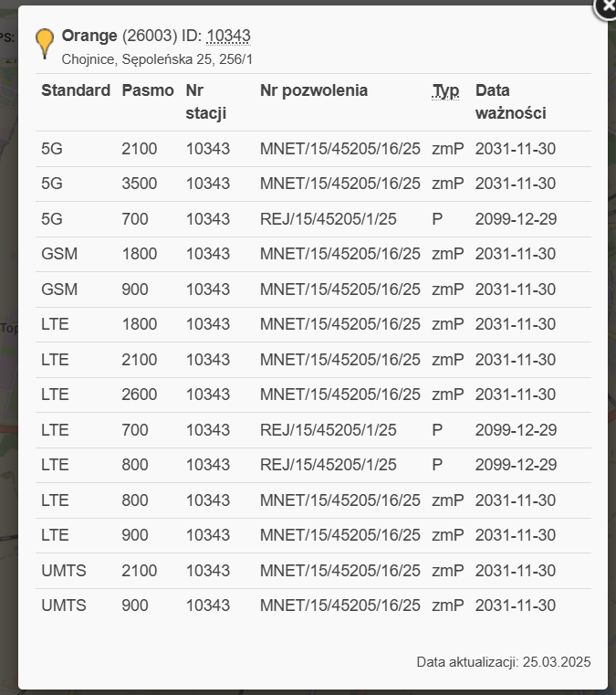Image resolution: width=616 pixels, height=695 pixels.
Task: Click the permit number in 5G 700 row
Action: pyautogui.click(x=328, y=219)
